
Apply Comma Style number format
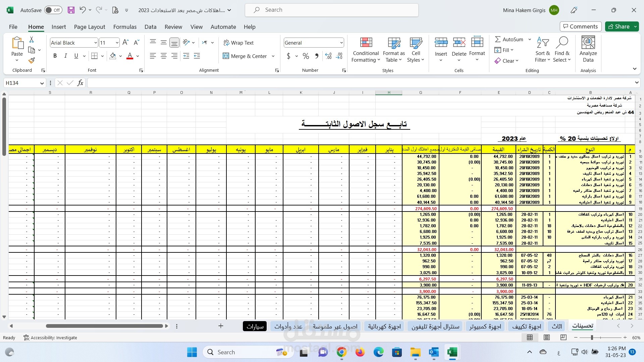pyautogui.click(x=317, y=56)
